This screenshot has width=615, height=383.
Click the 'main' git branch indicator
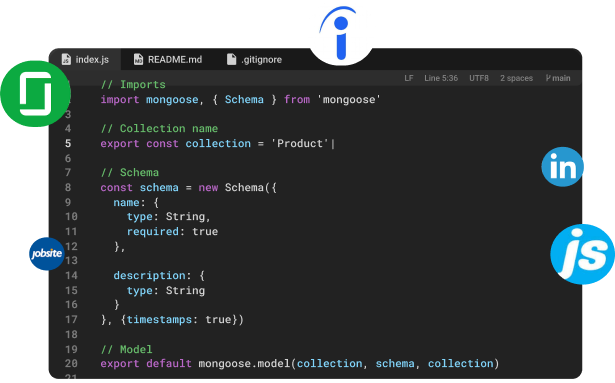tap(558, 78)
